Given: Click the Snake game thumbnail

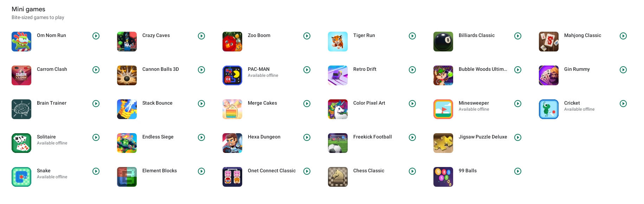Looking at the screenshot, I should click(21, 177).
